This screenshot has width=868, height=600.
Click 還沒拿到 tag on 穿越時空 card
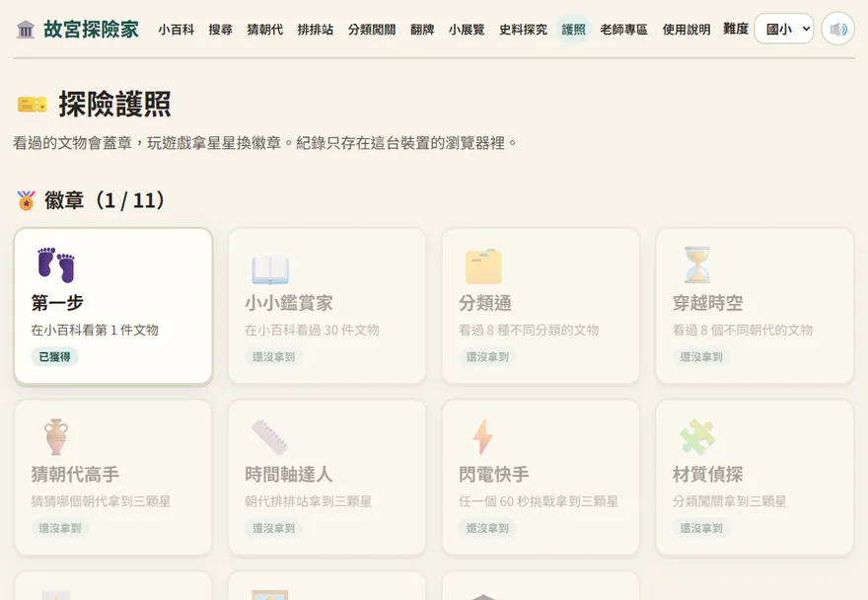point(701,357)
